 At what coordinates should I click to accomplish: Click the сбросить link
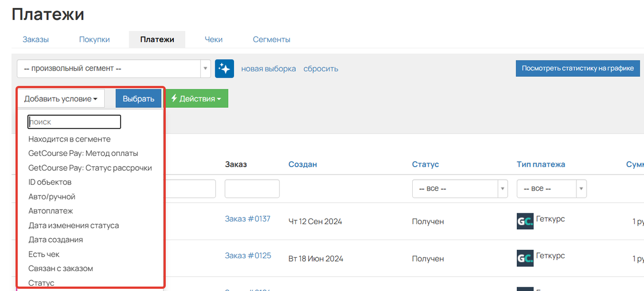tap(321, 69)
